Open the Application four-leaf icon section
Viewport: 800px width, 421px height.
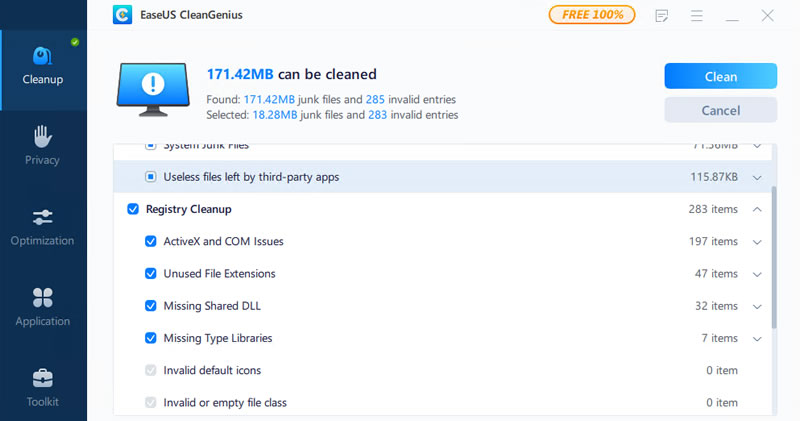43,307
